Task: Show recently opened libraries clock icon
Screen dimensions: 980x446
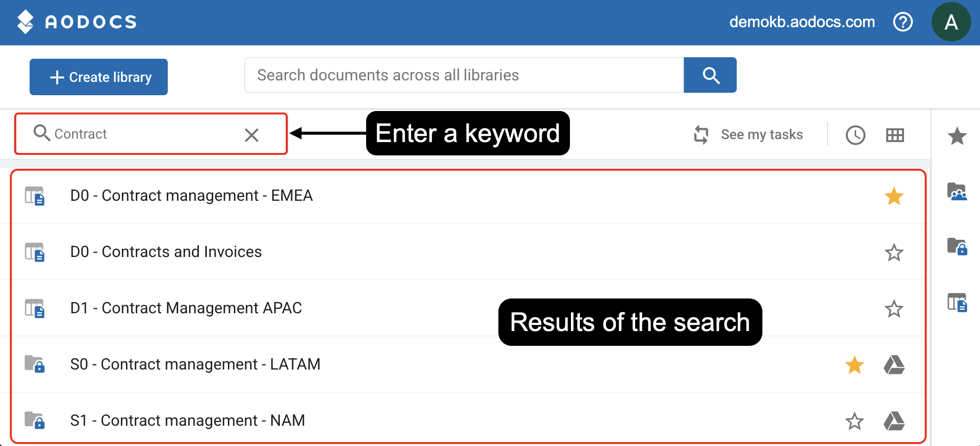Action: point(855,135)
